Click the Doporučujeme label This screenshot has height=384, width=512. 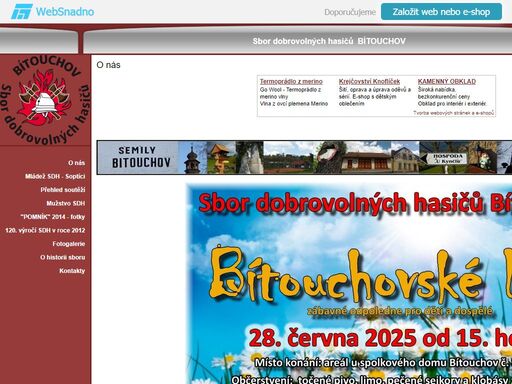[x=350, y=12]
